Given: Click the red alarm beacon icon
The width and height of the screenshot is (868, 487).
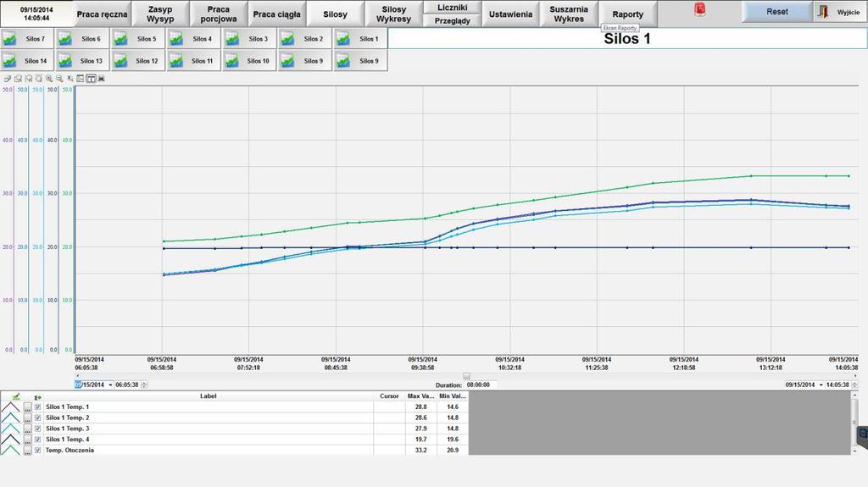Looking at the screenshot, I should pos(699,9).
